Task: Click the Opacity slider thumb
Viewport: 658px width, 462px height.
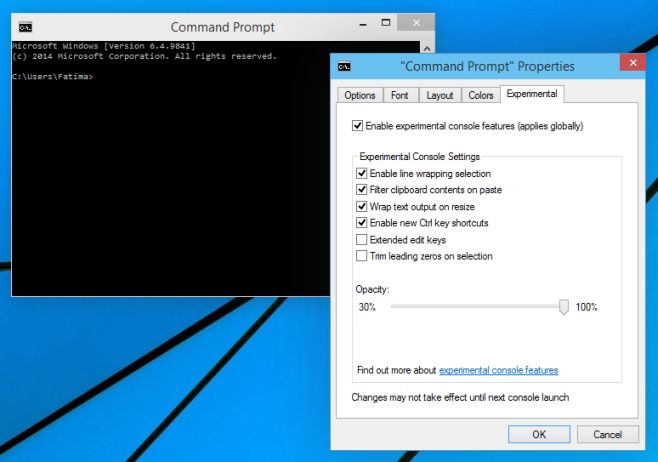Action: tap(564, 307)
